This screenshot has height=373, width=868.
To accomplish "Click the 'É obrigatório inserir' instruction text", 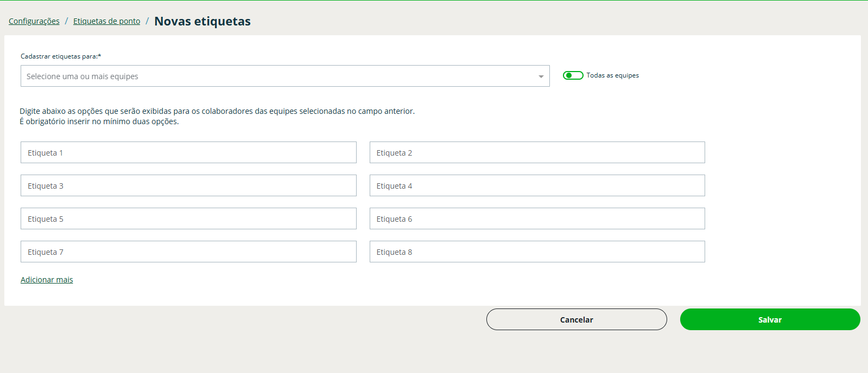I will point(99,121).
